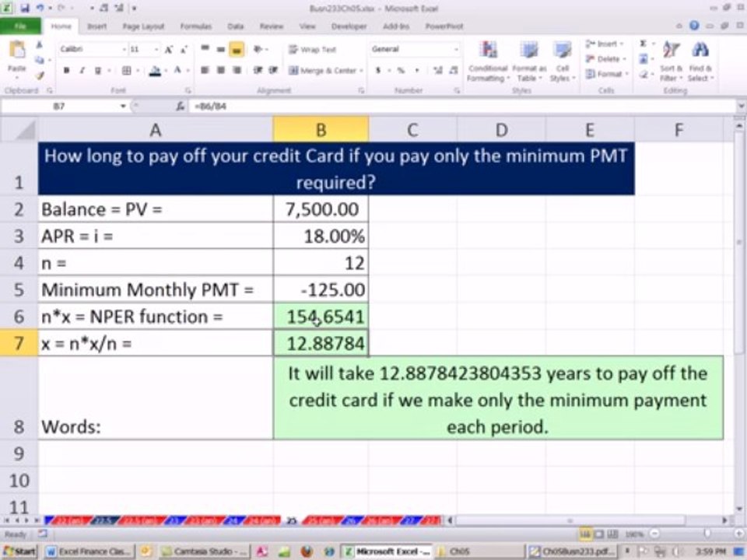Open the Merge & Center dropdown arrow
This screenshot has height=560, width=747.
361,71
